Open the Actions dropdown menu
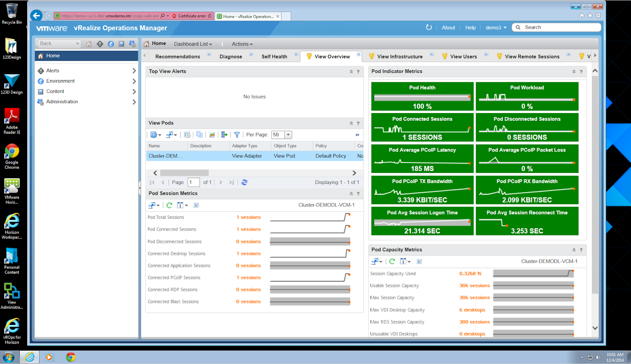The image size is (631, 364). [242, 44]
